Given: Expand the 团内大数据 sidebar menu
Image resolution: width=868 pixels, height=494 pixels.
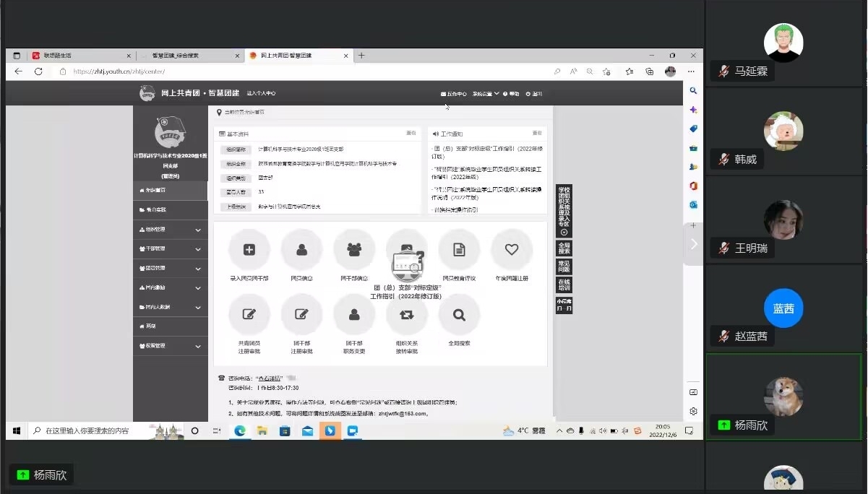Looking at the screenshot, I should (171, 308).
